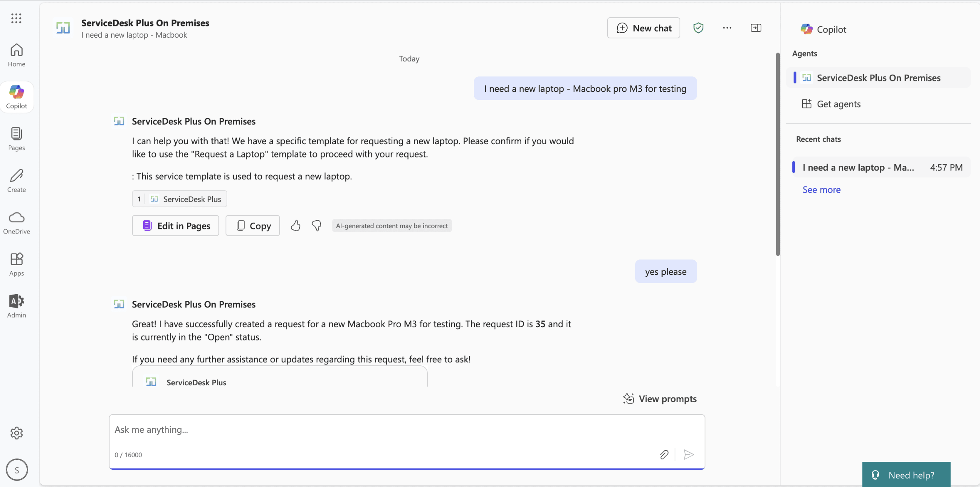Screen dimensions: 980x487
Task: Open Apps in sidebar
Action: pyautogui.click(x=16, y=264)
